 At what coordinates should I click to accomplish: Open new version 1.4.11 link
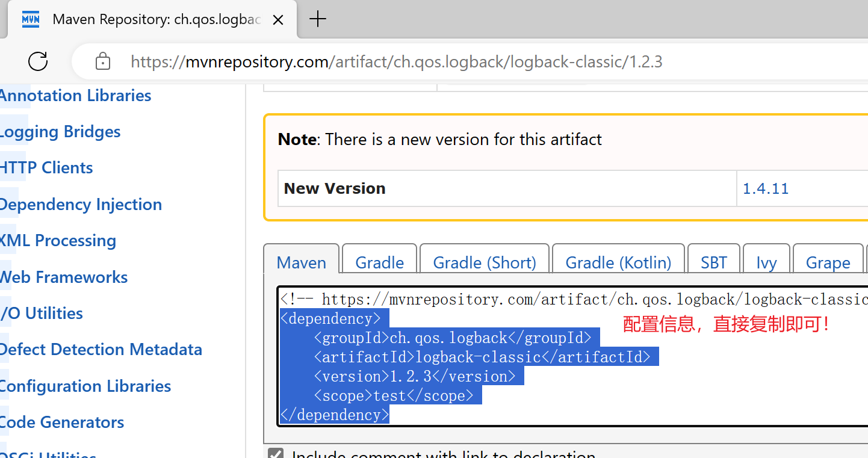(766, 188)
